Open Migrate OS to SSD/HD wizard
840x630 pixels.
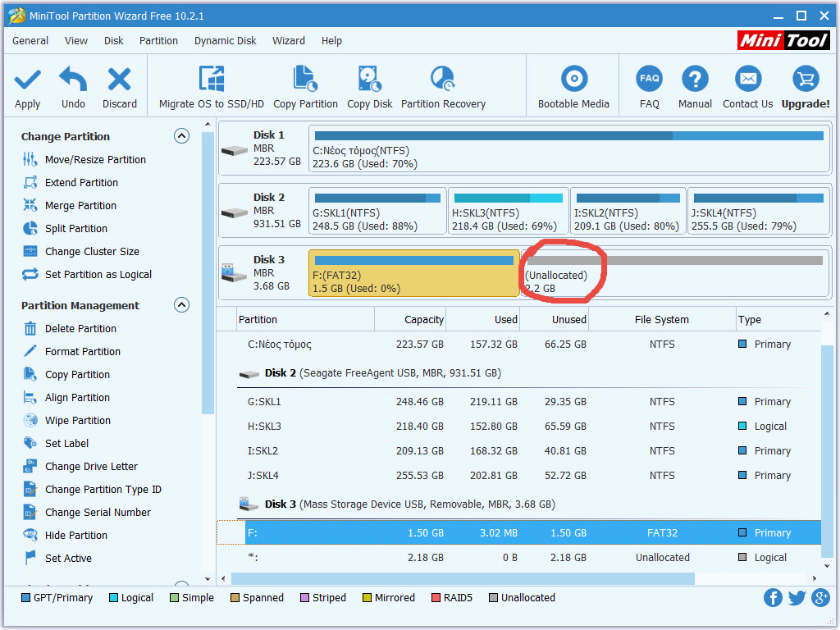pyautogui.click(x=212, y=80)
